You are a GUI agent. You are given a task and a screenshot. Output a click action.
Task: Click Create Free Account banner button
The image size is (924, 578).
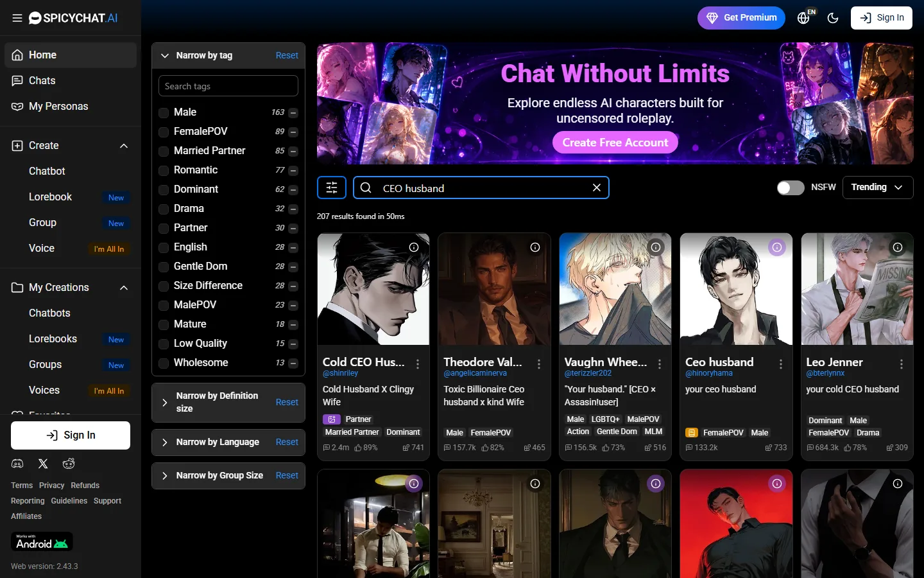(x=615, y=143)
